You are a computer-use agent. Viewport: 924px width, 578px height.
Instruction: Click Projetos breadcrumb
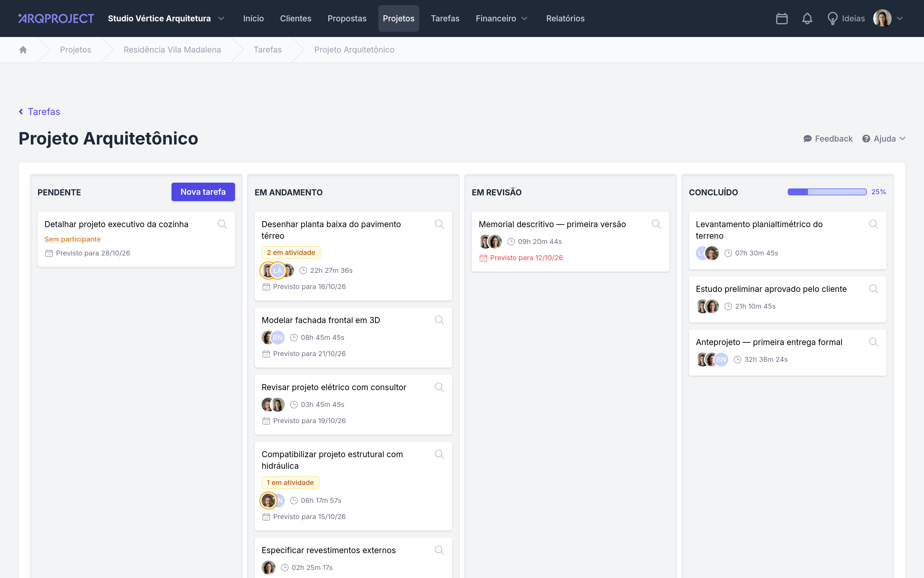(76, 50)
